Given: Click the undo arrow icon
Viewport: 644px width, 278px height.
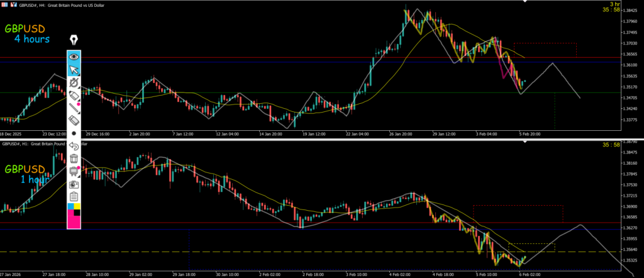Looking at the screenshot, I should pos(74,146).
